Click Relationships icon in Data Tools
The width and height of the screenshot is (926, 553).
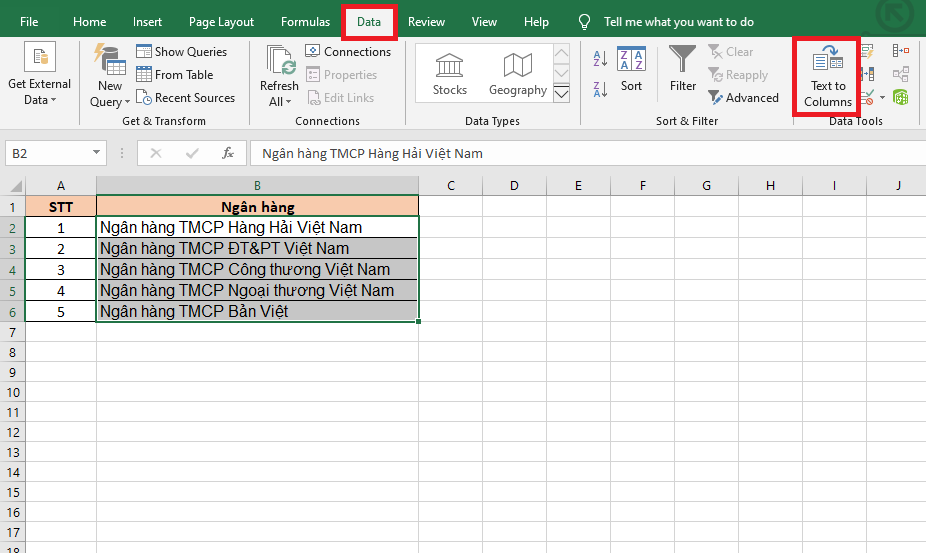(x=901, y=74)
